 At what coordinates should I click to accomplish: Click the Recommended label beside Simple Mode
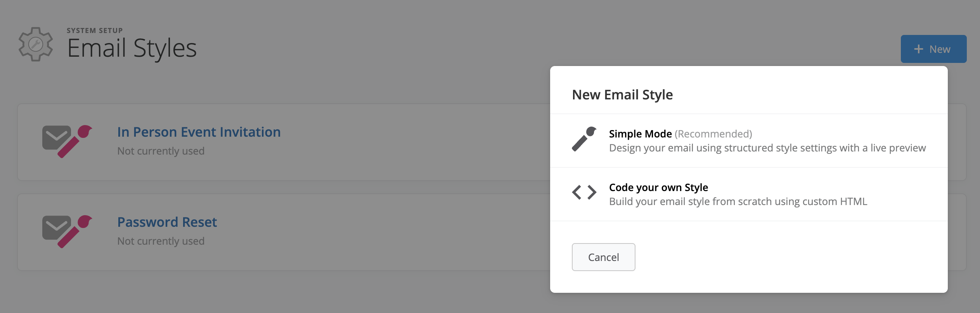click(713, 134)
